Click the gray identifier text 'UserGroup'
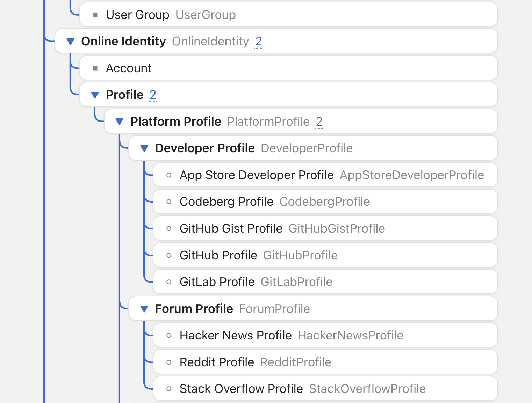This screenshot has width=532, height=403. click(206, 15)
